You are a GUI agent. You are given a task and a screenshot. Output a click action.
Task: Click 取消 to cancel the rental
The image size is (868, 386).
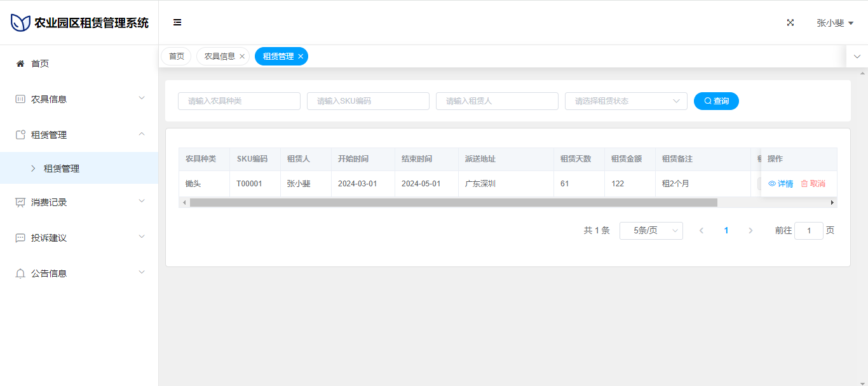[813, 184]
